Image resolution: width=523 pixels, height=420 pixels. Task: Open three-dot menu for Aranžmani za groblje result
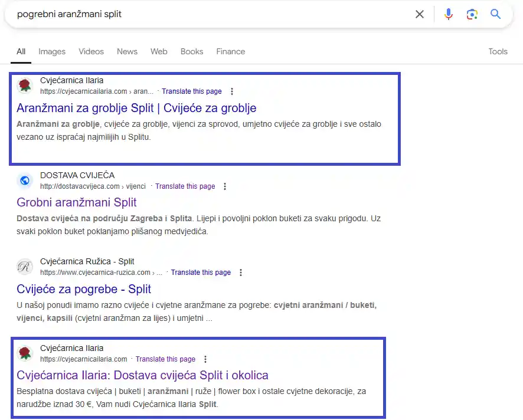click(x=232, y=91)
